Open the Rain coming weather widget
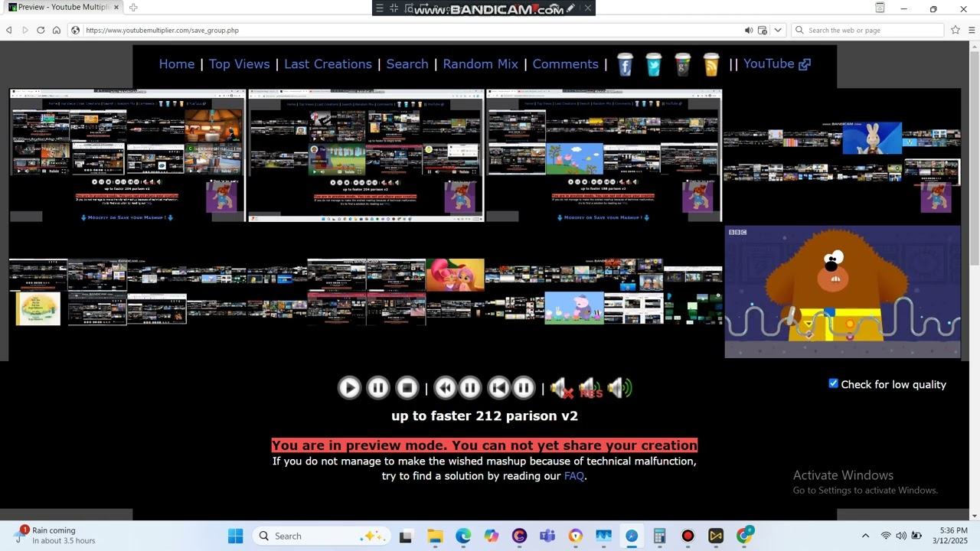 [x=55, y=536]
